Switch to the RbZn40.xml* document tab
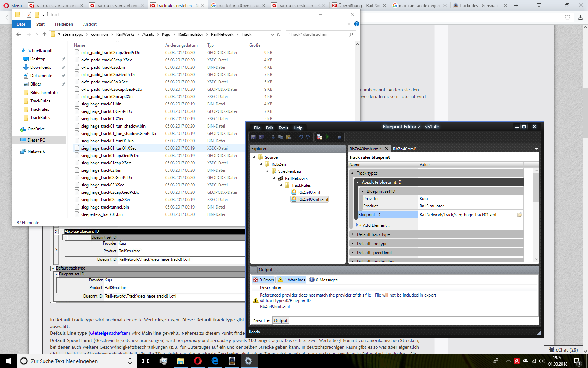The width and height of the screenshot is (588, 368). (x=404, y=149)
